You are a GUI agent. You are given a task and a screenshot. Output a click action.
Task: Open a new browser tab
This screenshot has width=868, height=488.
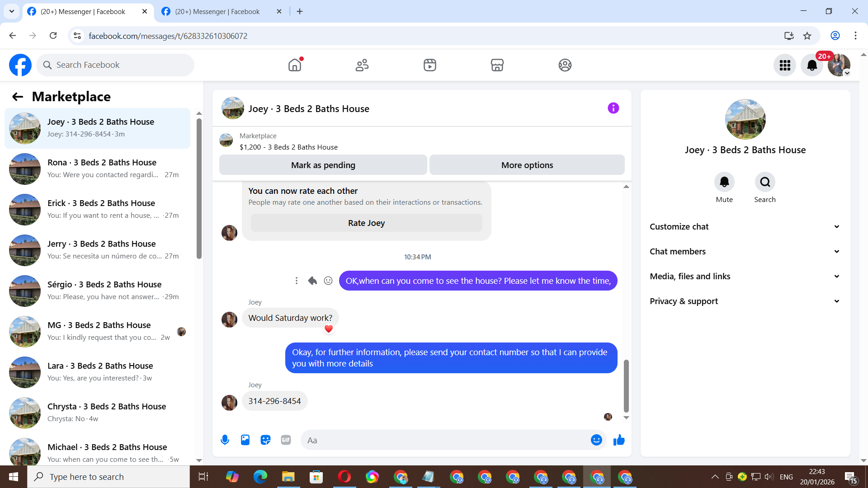(300, 11)
